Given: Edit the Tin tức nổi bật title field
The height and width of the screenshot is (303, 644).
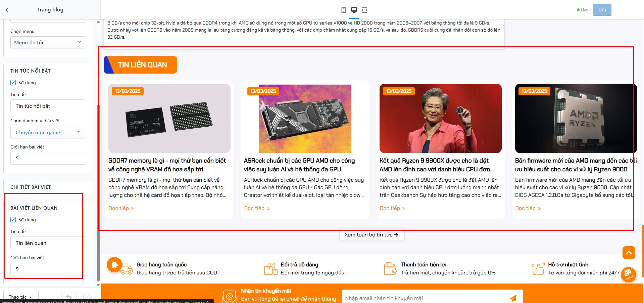Looking at the screenshot, I should click(48, 106).
